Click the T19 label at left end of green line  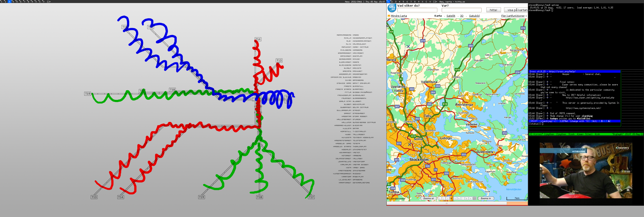click(x=88, y=94)
